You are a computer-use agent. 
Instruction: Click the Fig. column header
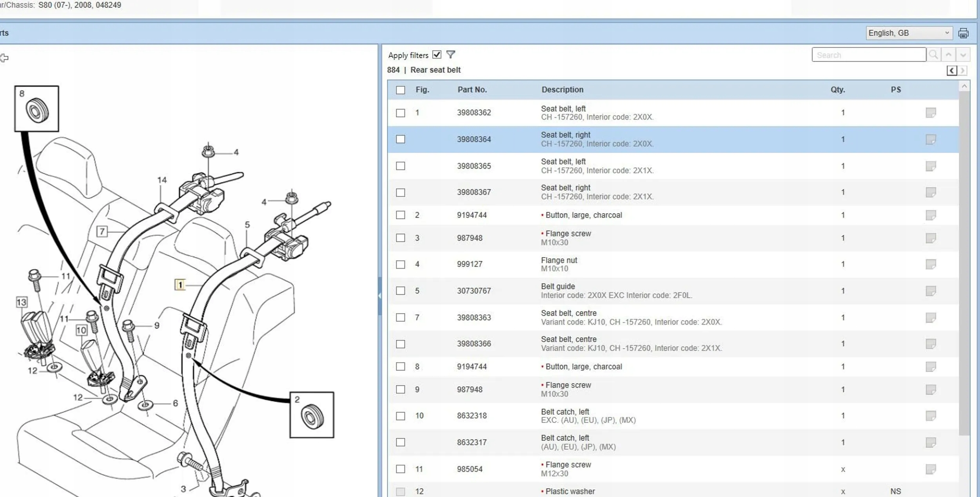point(422,90)
